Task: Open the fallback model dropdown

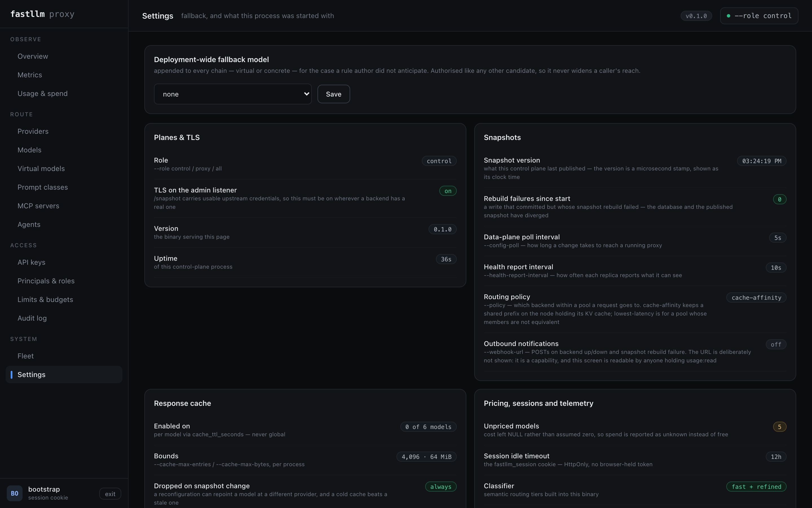Action: click(x=233, y=94)
